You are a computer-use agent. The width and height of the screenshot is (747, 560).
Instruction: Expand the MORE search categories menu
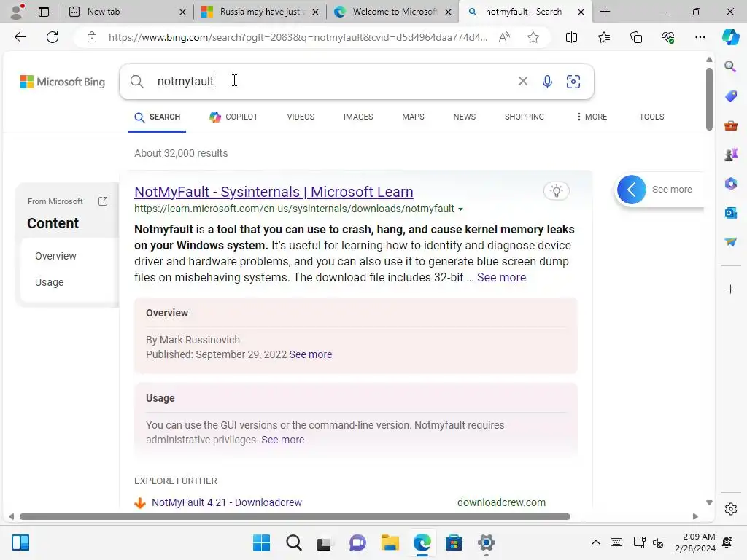(592, 117)
